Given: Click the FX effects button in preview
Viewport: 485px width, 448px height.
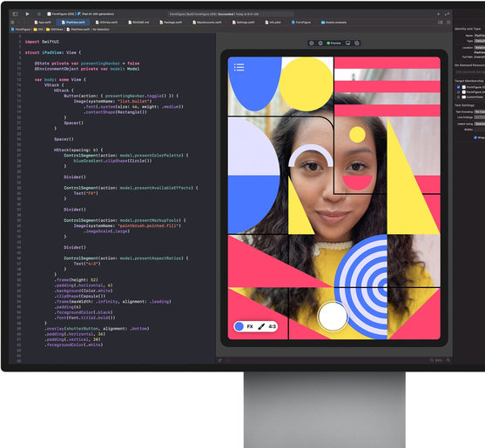Looking at the screenshot, I should [x=250, y=326].
